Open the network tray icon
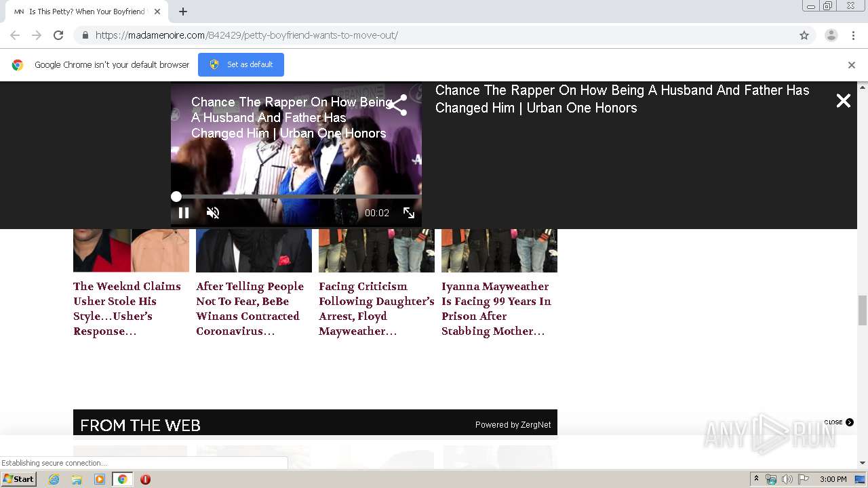This screenshot has width=868, height=488. [770, 479]
